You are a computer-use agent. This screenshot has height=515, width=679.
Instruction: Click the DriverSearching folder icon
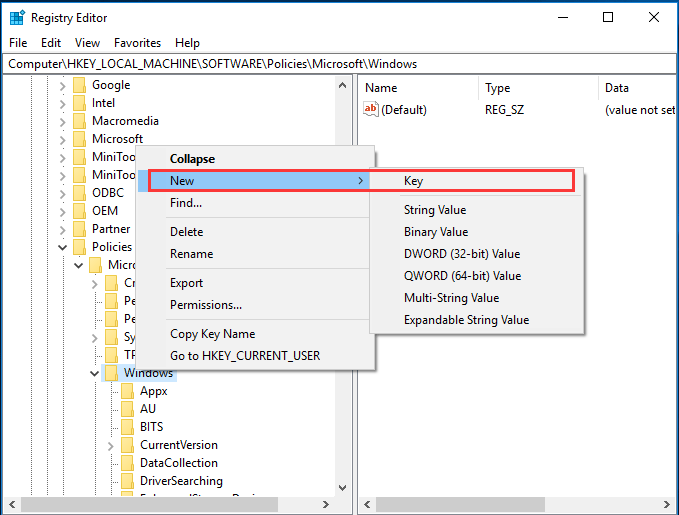click(127, 481)
